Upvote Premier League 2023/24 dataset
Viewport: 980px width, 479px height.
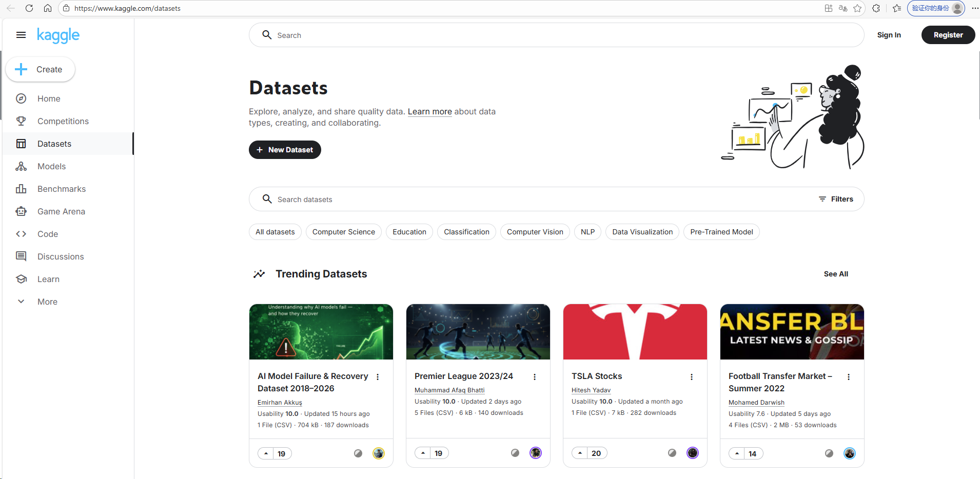pos(423,453)
